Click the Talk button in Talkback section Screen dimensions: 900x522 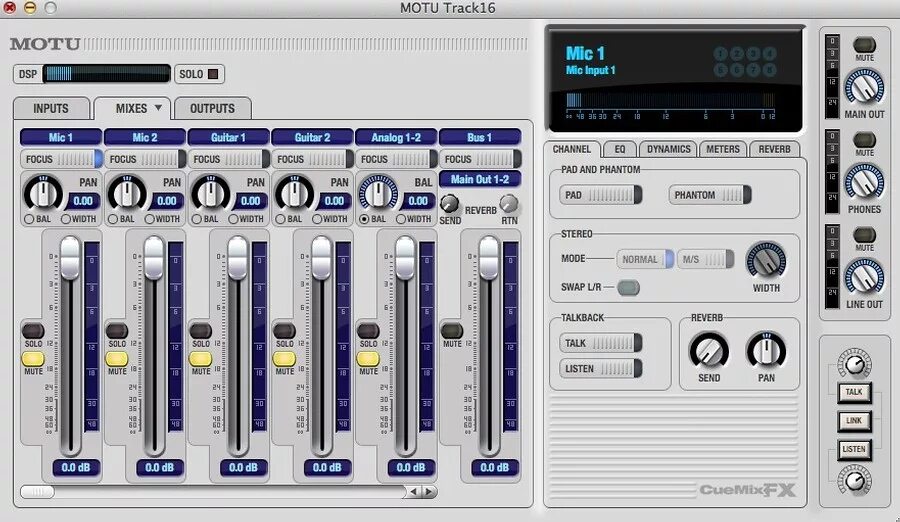point(600,343)
